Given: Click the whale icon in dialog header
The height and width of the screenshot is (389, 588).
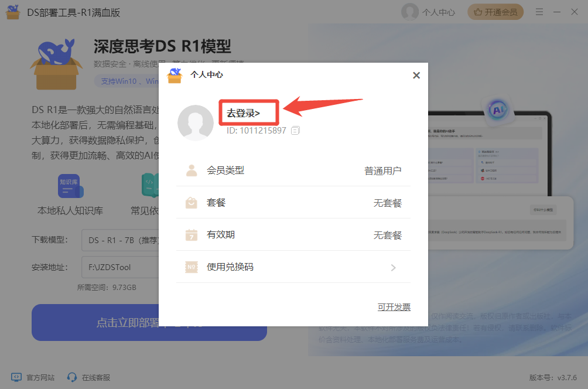Looking at the screenshot, I should coord(175,76).
